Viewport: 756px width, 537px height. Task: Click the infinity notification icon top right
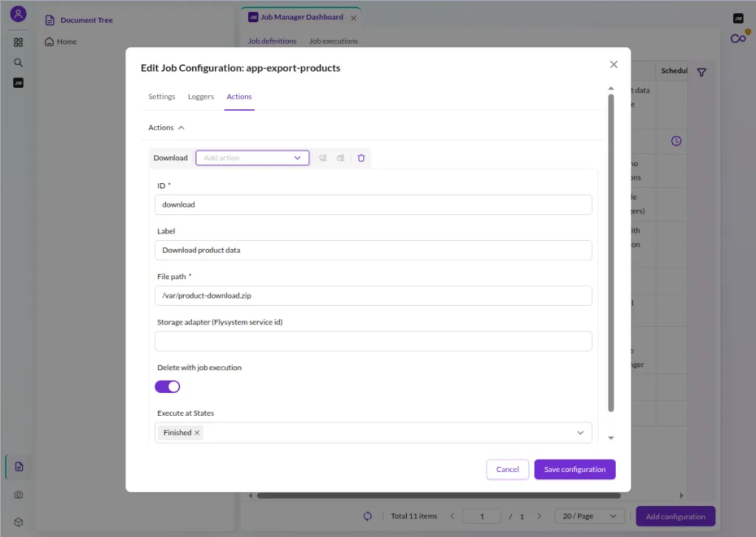click(x=739, y=38)
